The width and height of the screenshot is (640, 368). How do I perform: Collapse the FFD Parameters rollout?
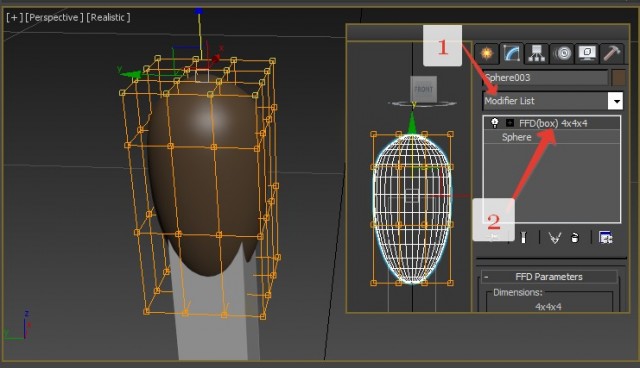click(x=486, y=277)
